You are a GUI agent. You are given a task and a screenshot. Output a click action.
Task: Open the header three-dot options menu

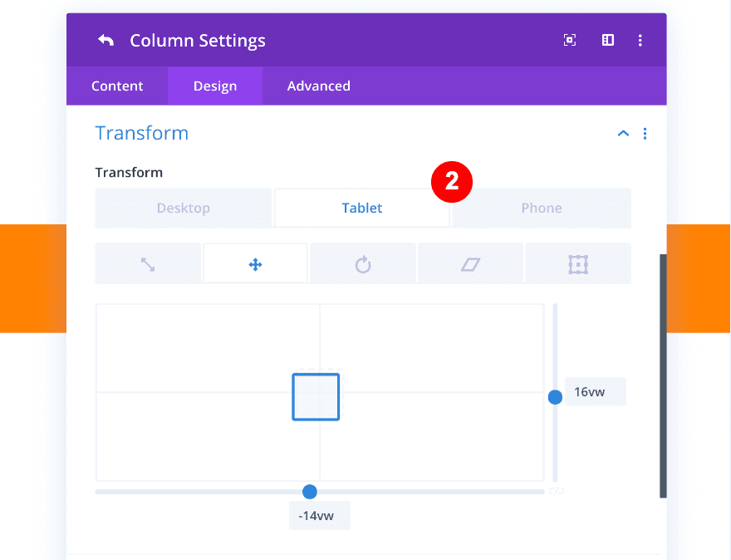tap(640, 39)
